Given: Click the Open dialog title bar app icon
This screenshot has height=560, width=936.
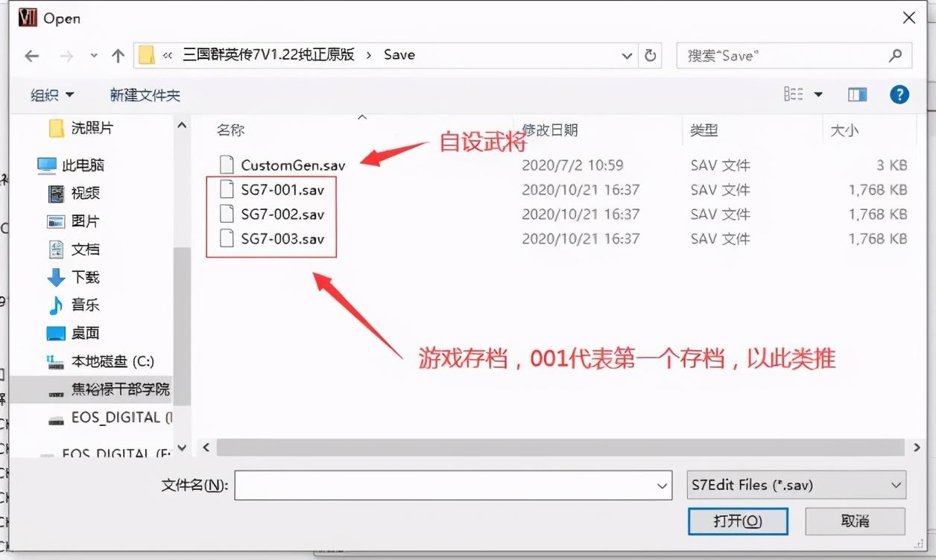Looking at the screenshot, I should [28, 18].
